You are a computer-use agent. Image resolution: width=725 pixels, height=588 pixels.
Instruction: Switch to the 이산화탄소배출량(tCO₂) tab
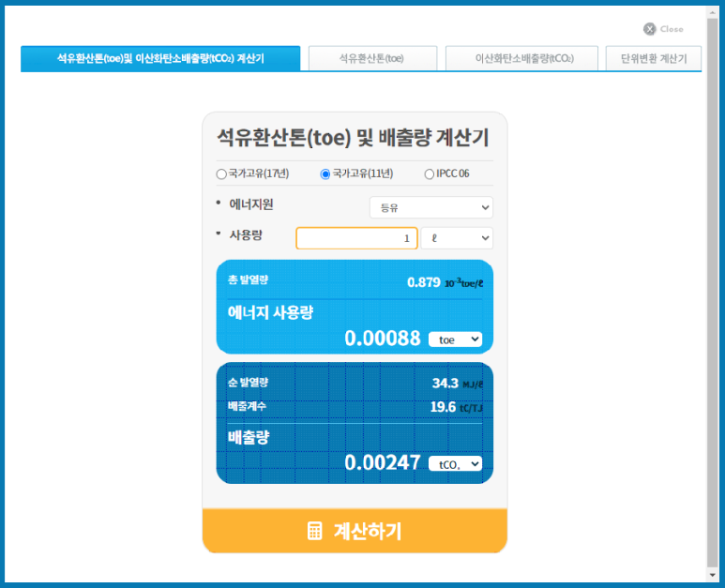pos(522,58)
